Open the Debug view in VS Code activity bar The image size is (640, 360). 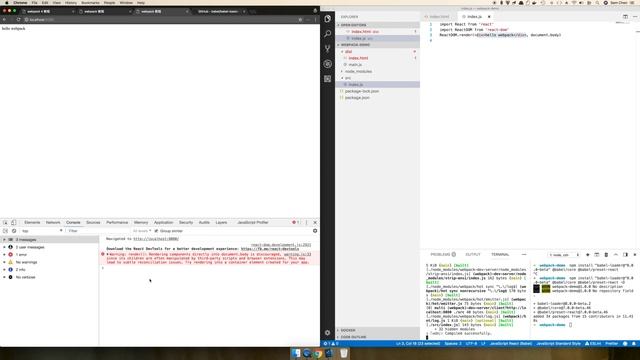tap(327, 64)
